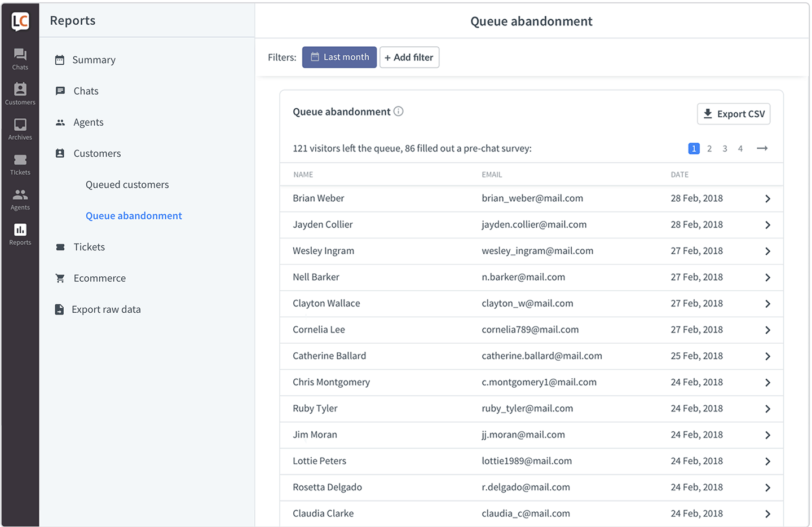Expand Claudia Clarke's entry with its arrow

click(x=767, y=513)
